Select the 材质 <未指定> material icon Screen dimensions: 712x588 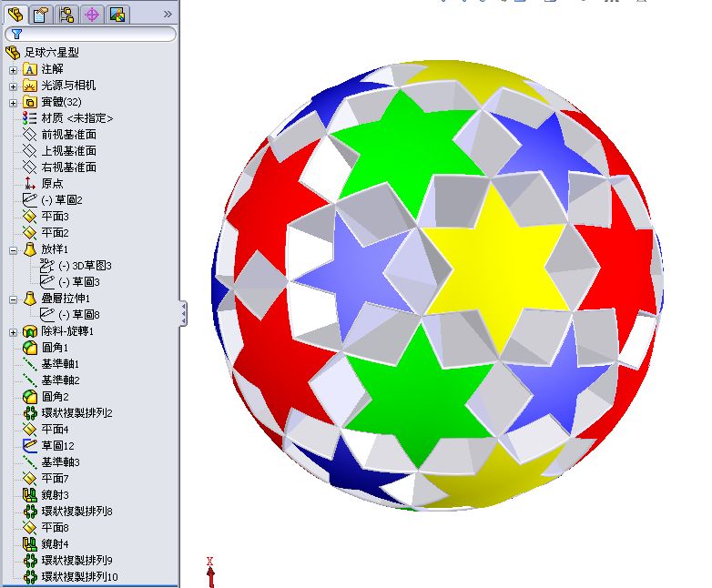pyautogui.click(x=29, y=118)
